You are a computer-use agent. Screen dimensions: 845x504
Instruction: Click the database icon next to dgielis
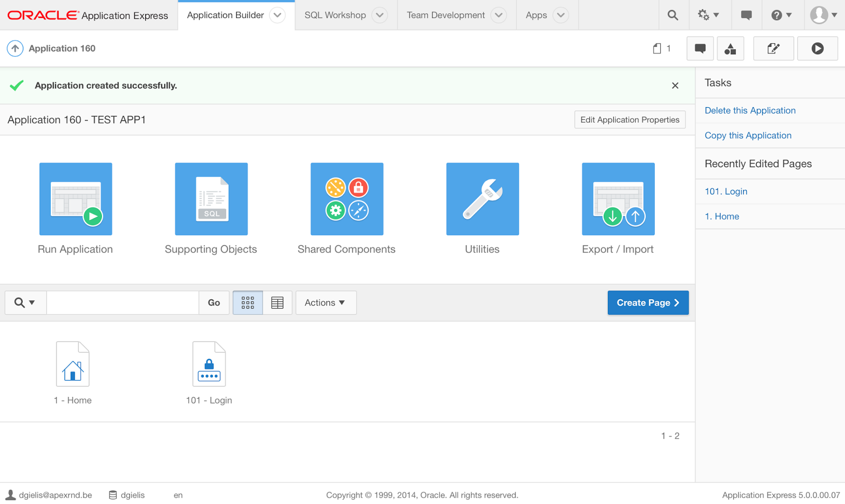[x=113, y=495]
